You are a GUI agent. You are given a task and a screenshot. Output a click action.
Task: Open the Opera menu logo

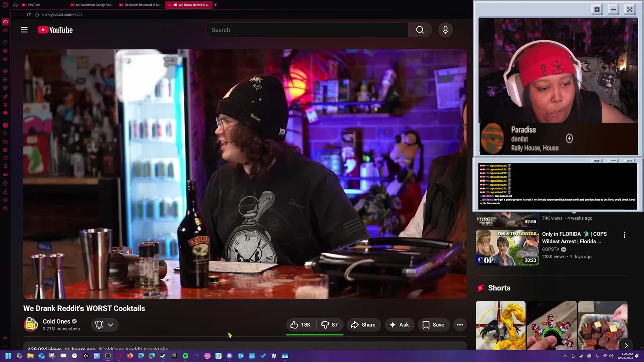pos(5,5)
